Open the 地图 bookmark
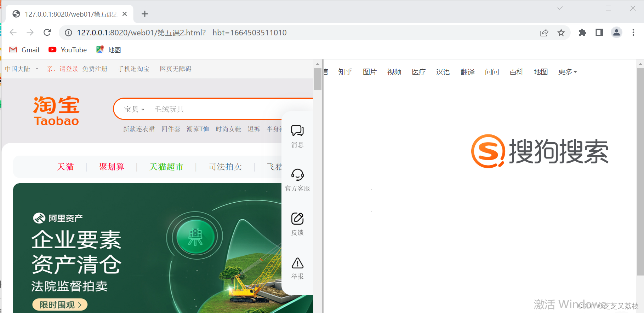The height and width of the screenshot is (313, 644). (x=109, y=50)
